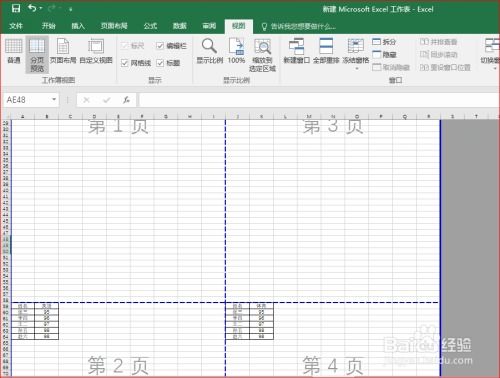
Task: Click the Tell Me search box with lightbulb
Action: [x=299, y=26]
